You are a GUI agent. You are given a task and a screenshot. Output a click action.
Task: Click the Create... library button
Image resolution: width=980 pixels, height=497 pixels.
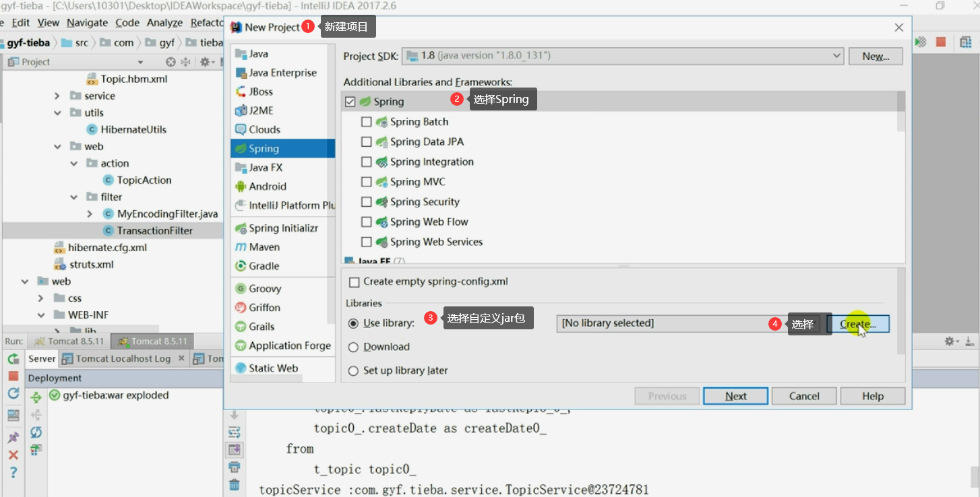858,324
